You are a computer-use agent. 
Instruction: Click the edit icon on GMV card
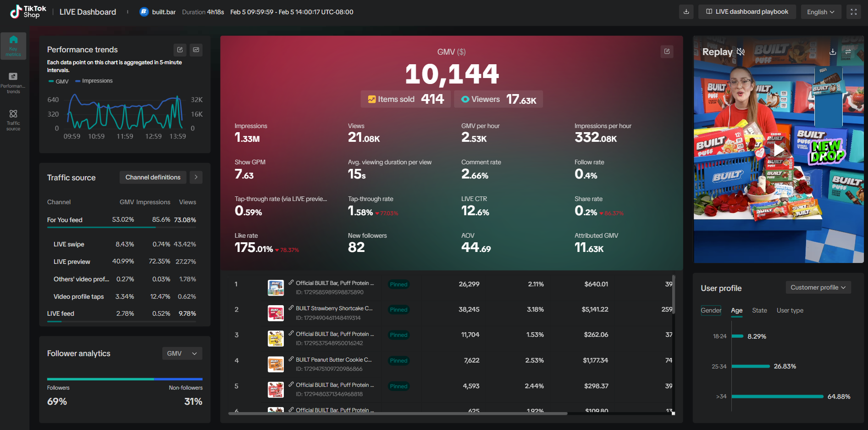click(667, 51)
